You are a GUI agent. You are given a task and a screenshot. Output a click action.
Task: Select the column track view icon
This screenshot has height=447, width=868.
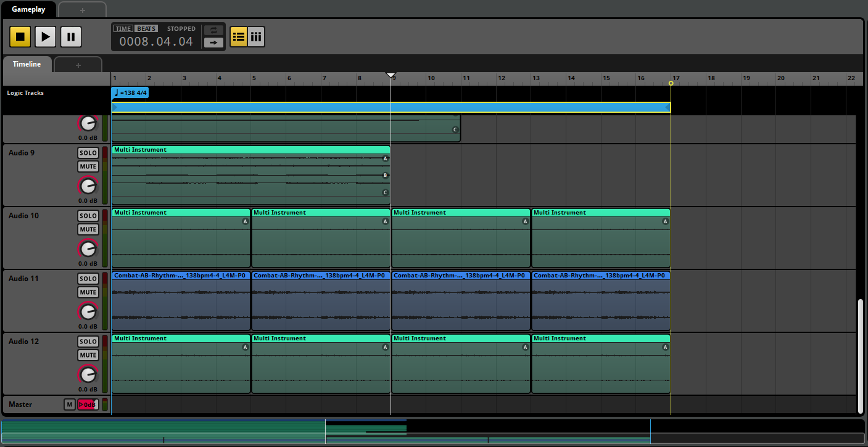coord(256,37)
